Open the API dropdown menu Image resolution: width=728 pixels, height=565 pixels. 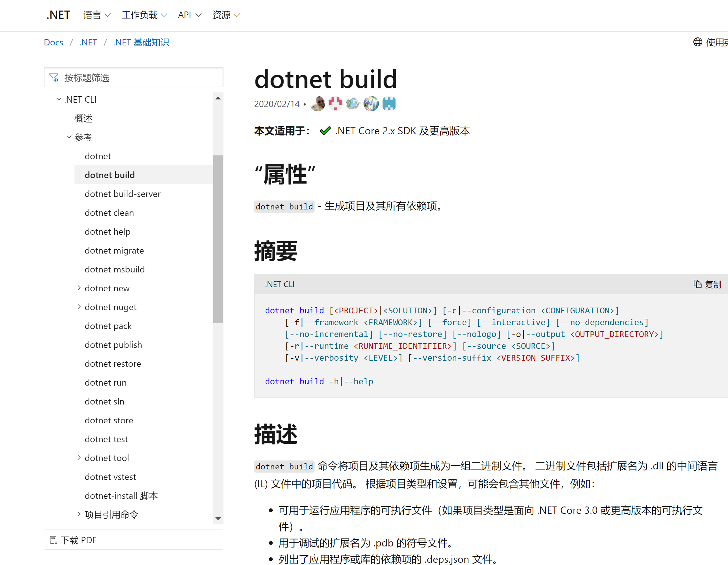189,15
